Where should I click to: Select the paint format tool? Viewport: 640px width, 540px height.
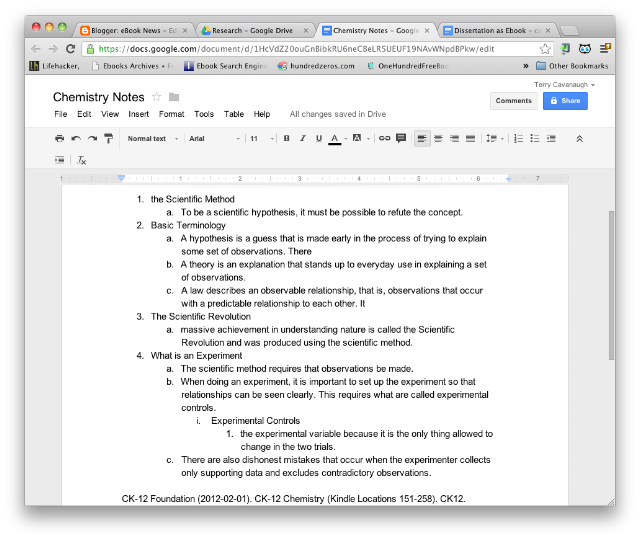coord(108,138)
